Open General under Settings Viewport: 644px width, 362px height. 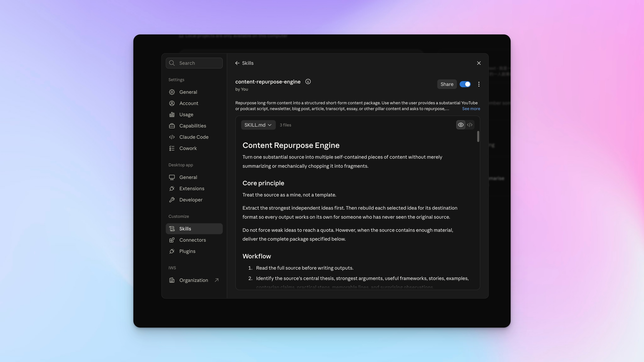[194, 92]
